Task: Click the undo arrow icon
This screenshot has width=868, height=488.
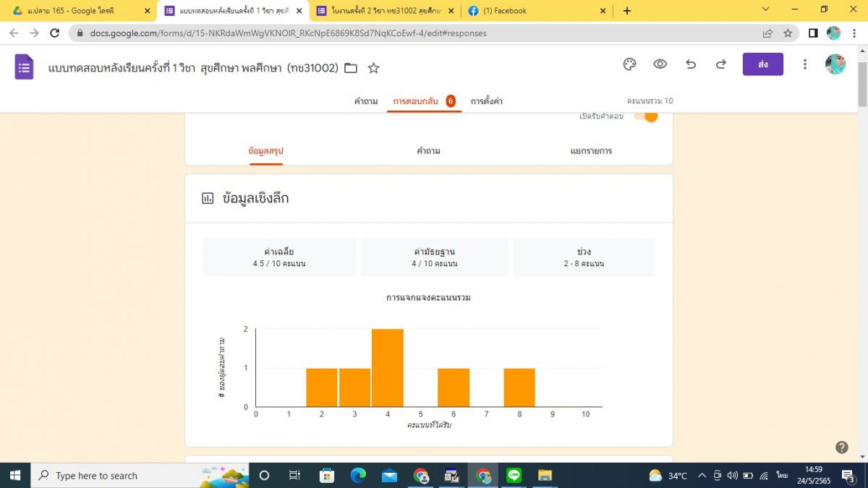Action: [x=691, y=64]
